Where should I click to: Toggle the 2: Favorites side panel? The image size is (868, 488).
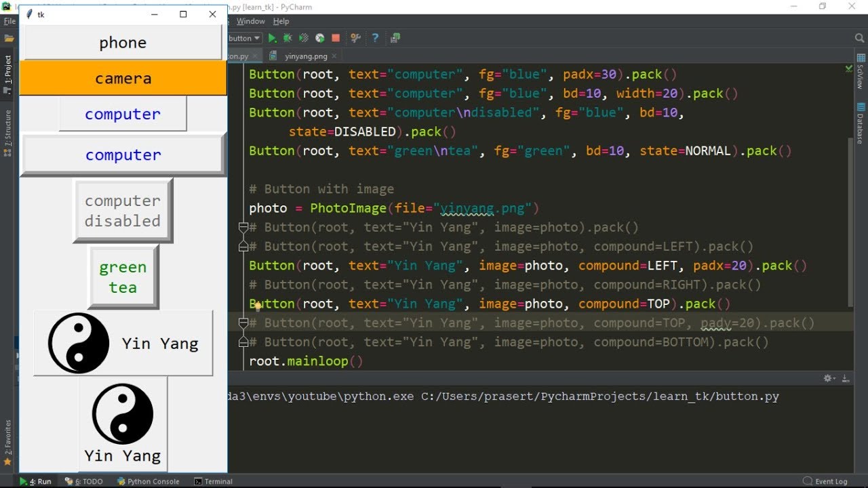tap(8, 437)
